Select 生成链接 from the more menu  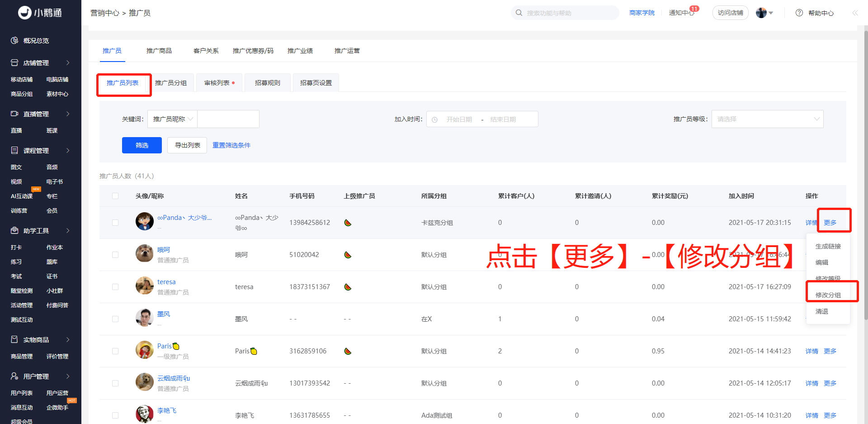[828, 246]
